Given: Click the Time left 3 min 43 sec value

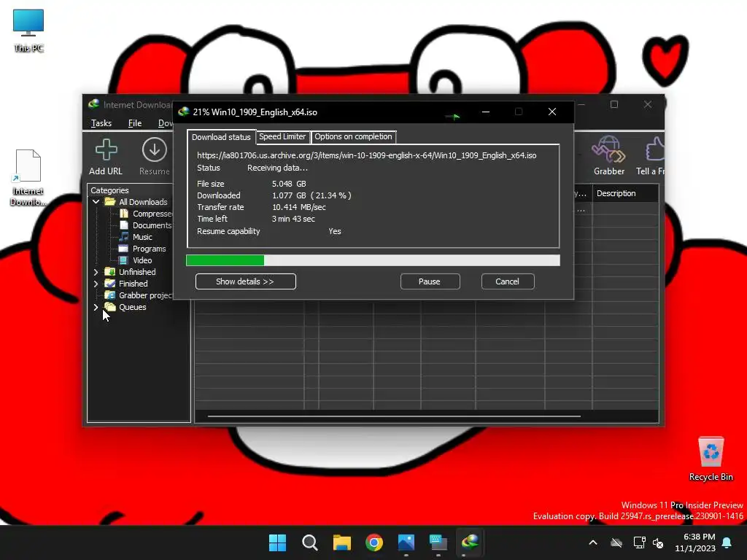Looking at the screenshot, I should click(x=293, y=219).
